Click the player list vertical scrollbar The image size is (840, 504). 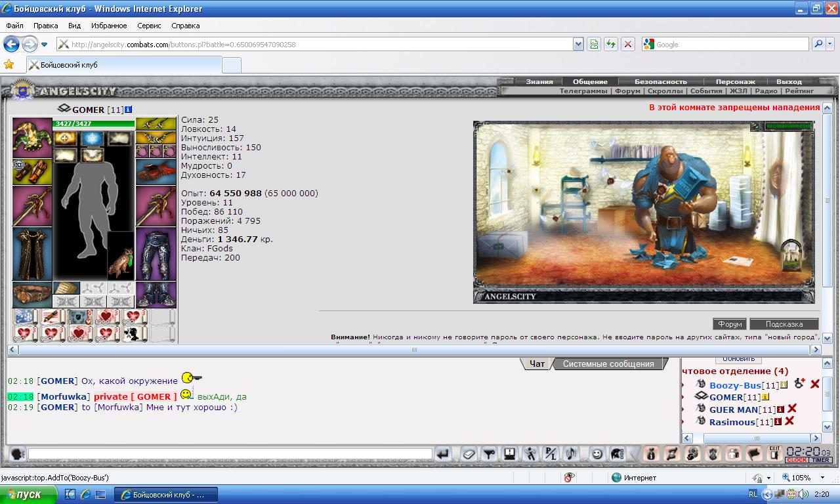click(828, 394)
